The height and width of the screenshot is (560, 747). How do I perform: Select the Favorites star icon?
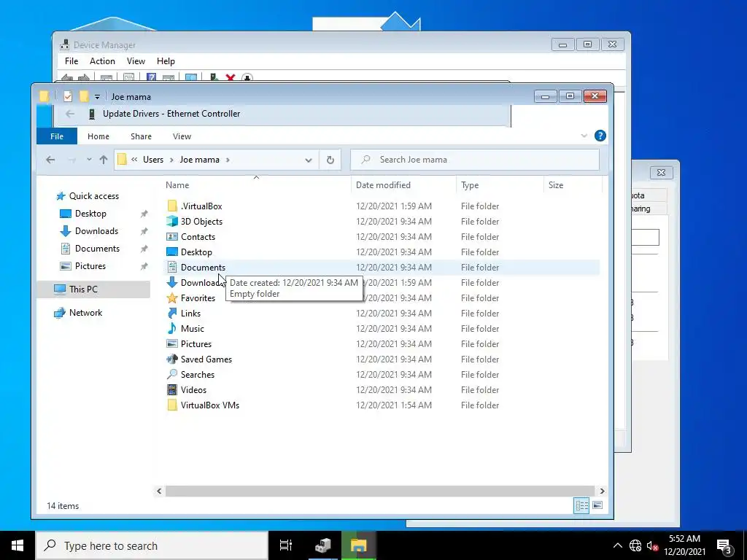point(172,298)
